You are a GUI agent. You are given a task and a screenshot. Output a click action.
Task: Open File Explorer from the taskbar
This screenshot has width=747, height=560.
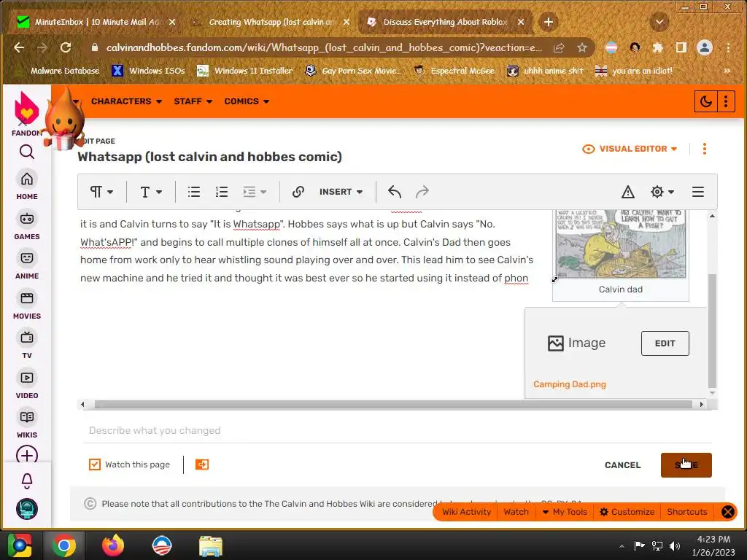[211, 545]
